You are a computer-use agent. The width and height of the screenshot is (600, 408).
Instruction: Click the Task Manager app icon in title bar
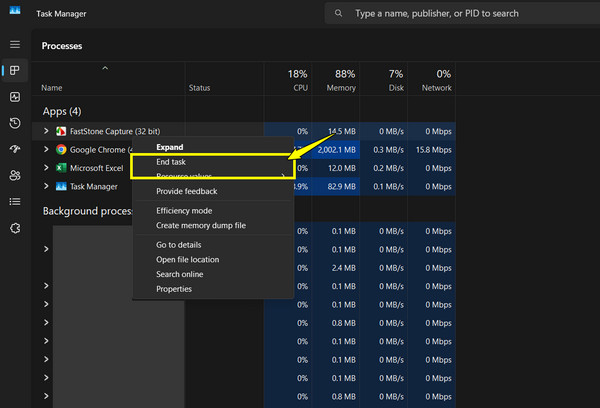15,10
